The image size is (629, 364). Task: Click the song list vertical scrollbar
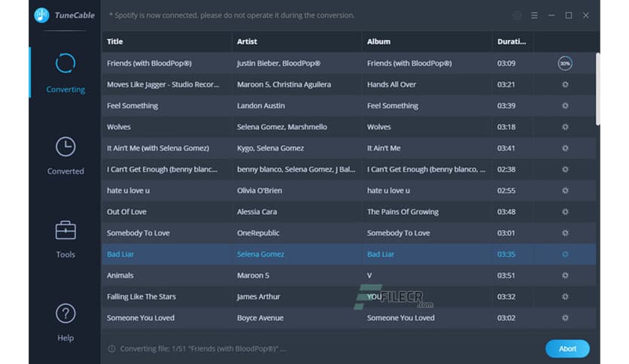[597, 89]
